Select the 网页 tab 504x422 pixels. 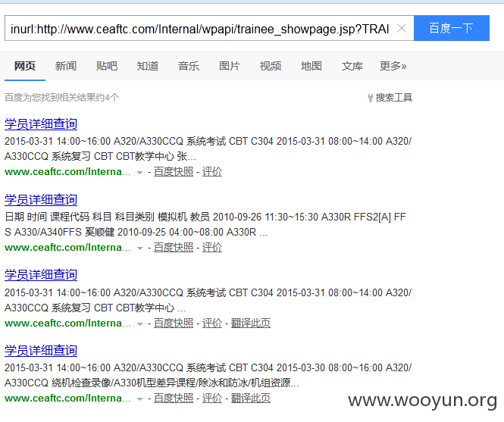pos(25,66)
